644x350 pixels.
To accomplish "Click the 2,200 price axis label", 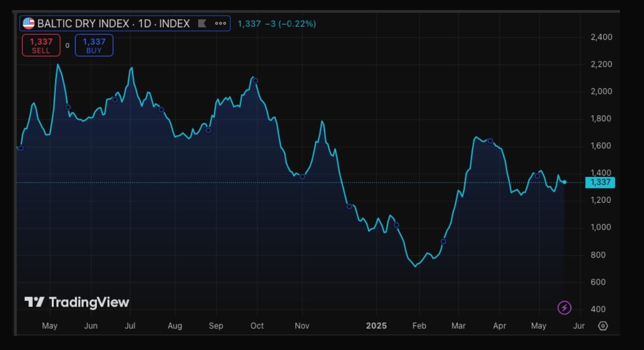I will point(601,65).
